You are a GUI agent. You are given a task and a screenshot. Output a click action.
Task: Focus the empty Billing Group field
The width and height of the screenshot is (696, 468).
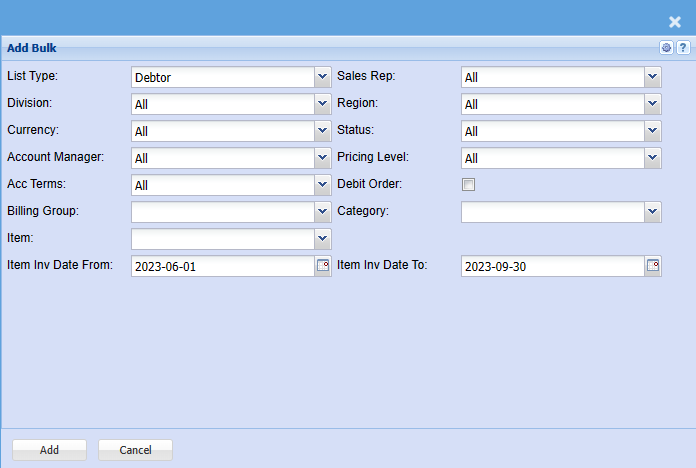223,212
